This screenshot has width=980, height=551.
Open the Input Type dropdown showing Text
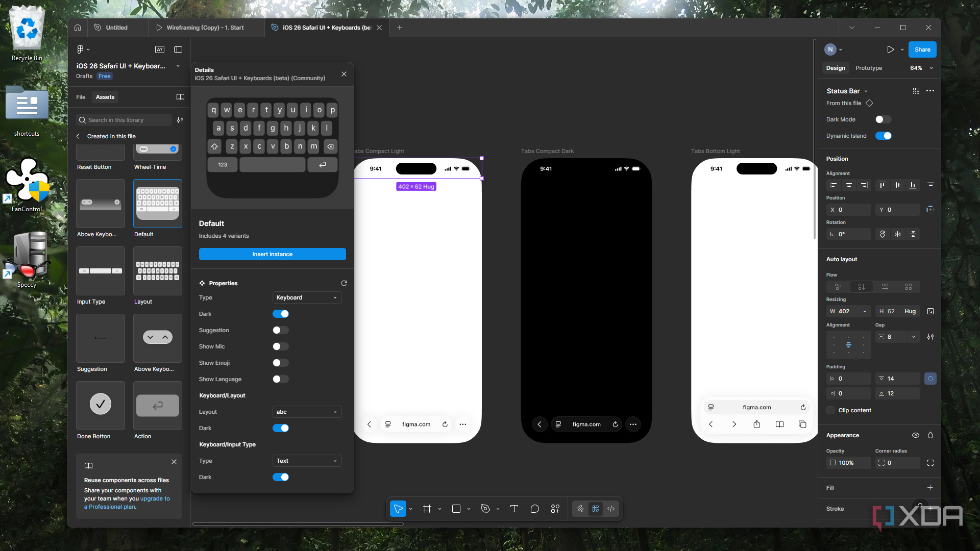point(307,461)
